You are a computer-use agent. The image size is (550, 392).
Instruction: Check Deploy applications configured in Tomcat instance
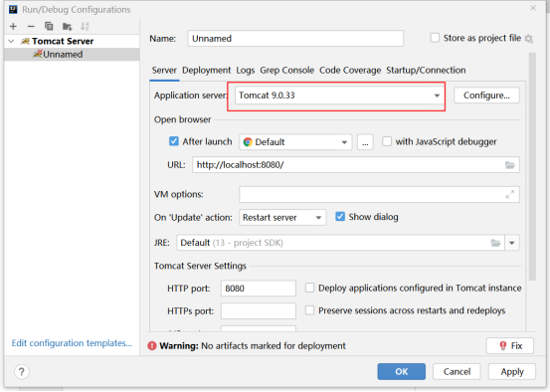(309, 288)
